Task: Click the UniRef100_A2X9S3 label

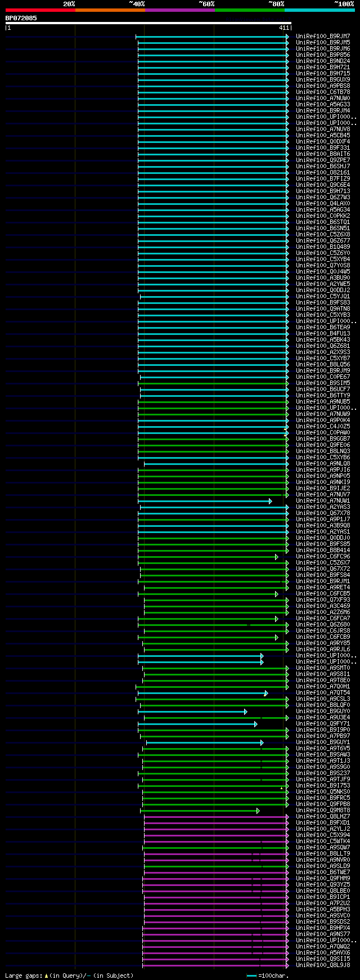Action: (323, 352)
